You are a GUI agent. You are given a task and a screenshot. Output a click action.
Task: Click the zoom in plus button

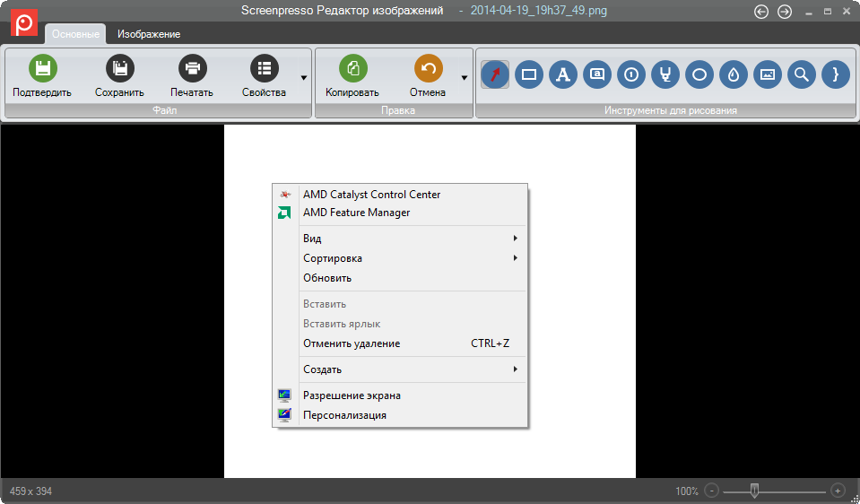[838, 491]
